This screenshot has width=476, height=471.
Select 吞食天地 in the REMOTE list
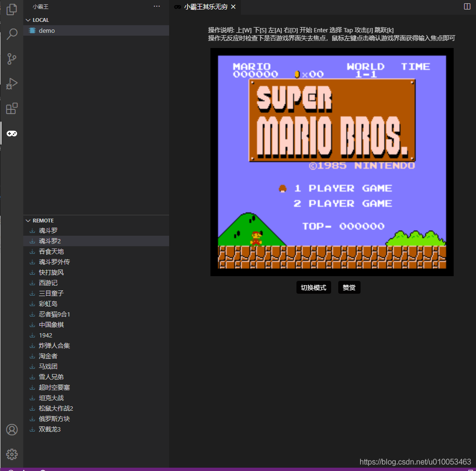[96, 252]
